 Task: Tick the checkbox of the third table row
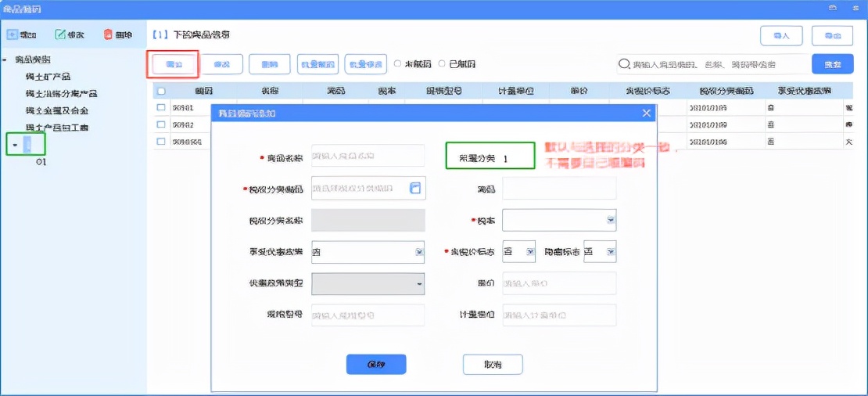pos(161,141)
